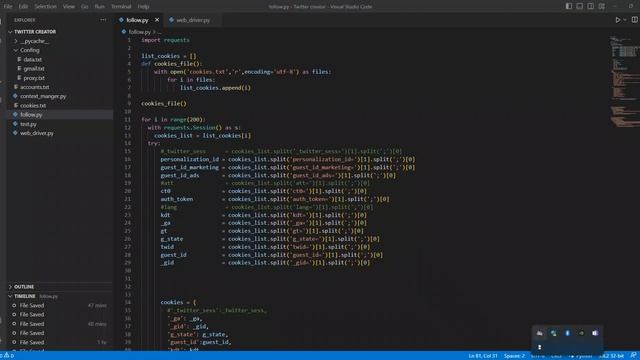Open the Run menu

coord(99,7)
